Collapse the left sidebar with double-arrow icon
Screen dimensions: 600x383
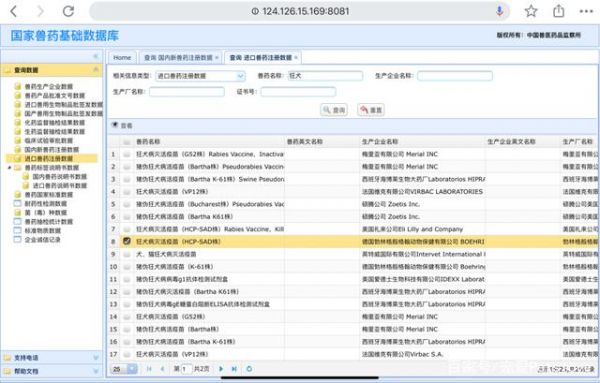[x=96, y=57]
